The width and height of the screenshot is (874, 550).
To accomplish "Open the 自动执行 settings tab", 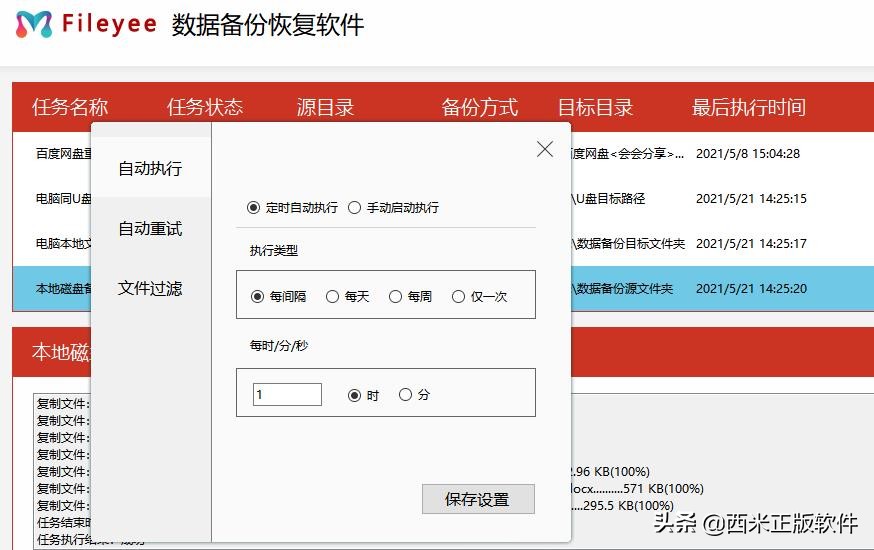I will pyautogui.click(x=150, y=168).
